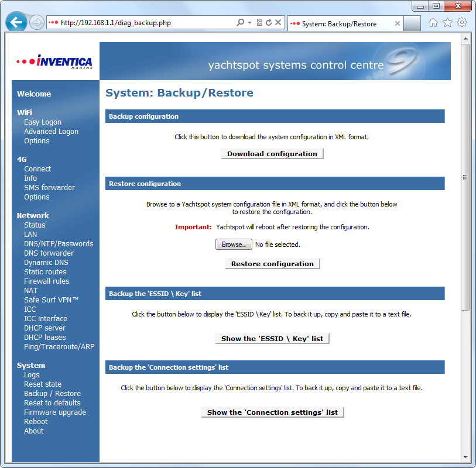Click the vertical scrollbar thumb
This screenshot has height=468, width=476.
[x=465, y=177]
